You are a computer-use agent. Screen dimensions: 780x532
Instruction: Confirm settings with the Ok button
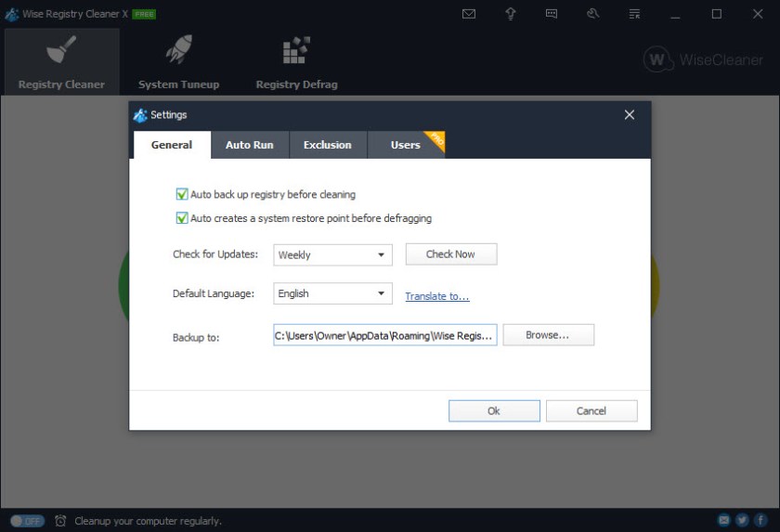coord(494,410)
